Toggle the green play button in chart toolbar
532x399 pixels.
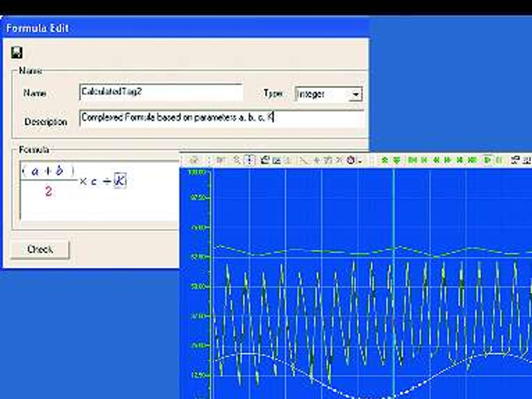coord(487,160)
